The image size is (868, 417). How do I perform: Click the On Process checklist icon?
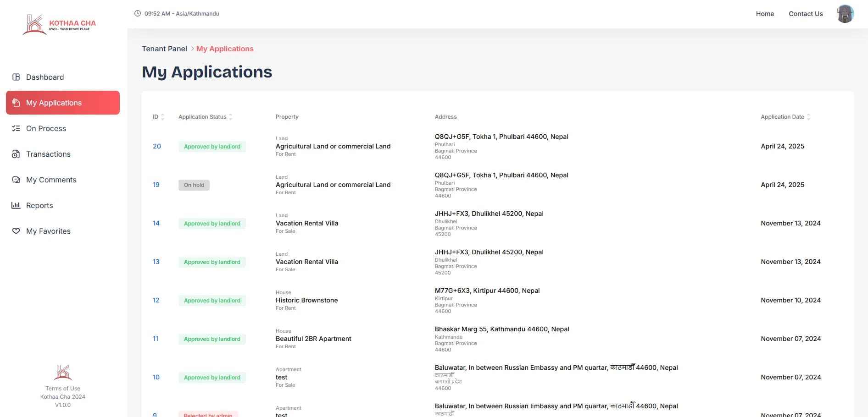point(16,128)
